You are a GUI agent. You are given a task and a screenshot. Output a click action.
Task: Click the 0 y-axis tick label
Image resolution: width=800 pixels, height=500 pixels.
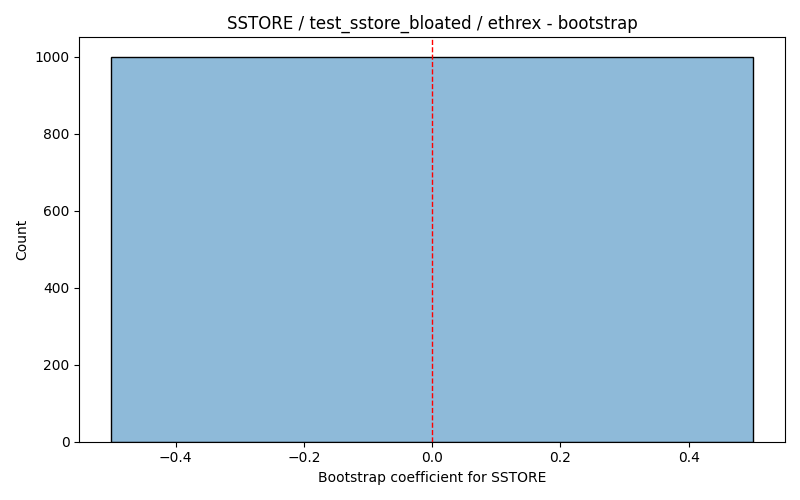(66, 442)
